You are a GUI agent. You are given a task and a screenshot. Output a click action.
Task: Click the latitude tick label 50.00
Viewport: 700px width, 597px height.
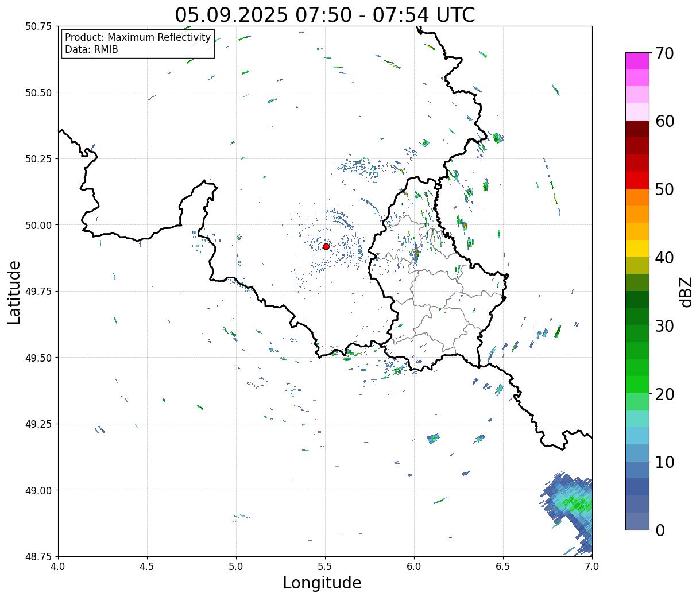click(x=38, y=225)
